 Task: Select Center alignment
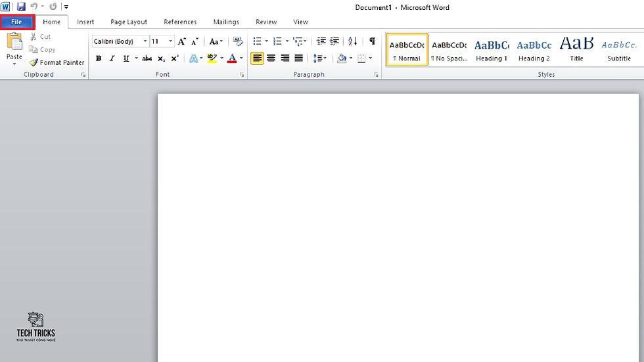tap(271, 58)
